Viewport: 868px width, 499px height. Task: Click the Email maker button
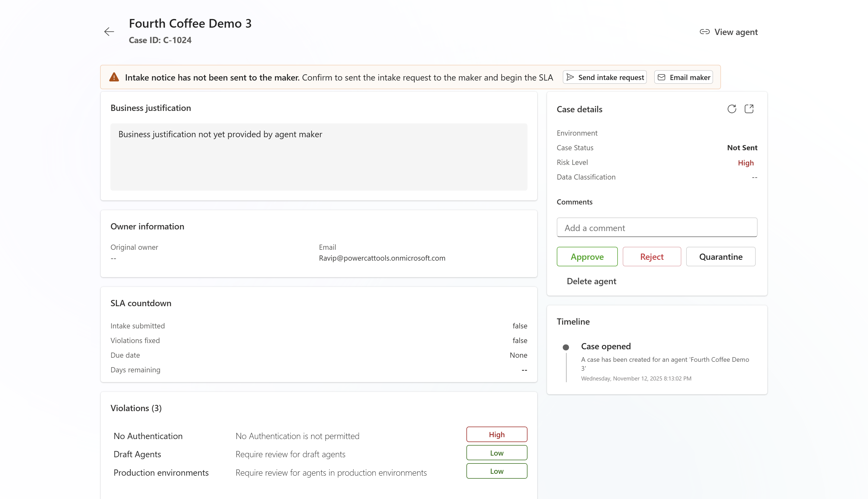point(683,77)
